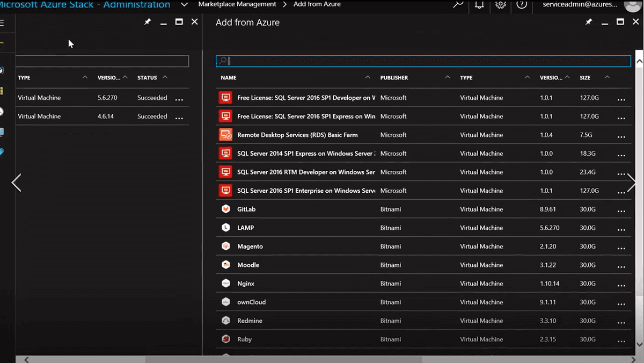Click the left blade filter field
The width and height of the screenshot is (644, 363).
pos(102,61)
